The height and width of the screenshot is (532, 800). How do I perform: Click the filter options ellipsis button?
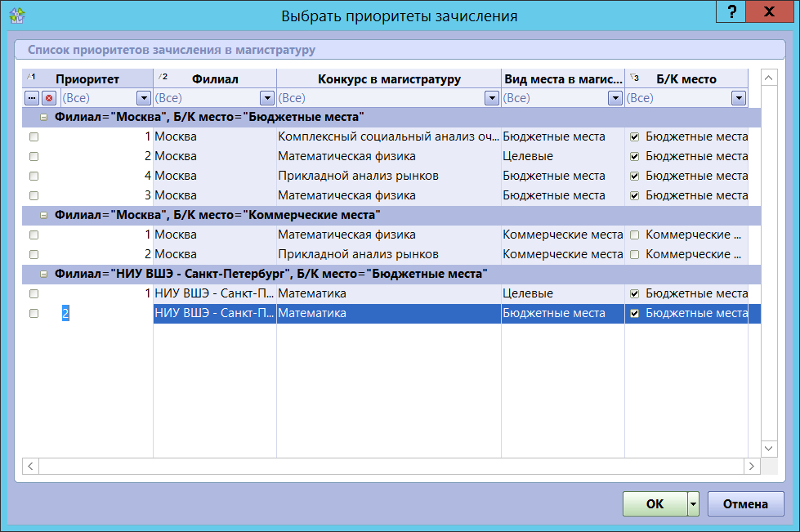32,98
